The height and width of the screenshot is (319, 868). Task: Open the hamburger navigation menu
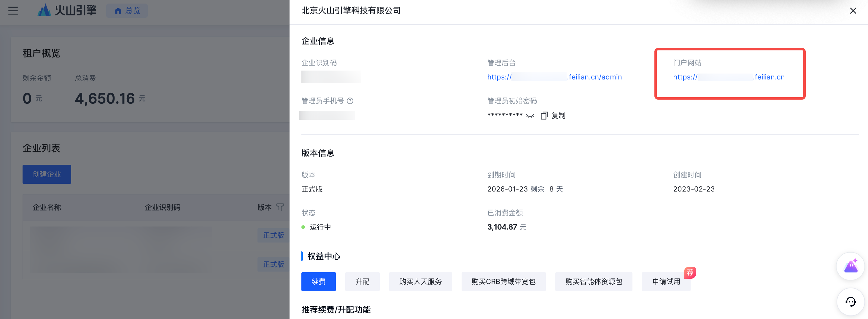pyautogui.click(x=13, y=11)
